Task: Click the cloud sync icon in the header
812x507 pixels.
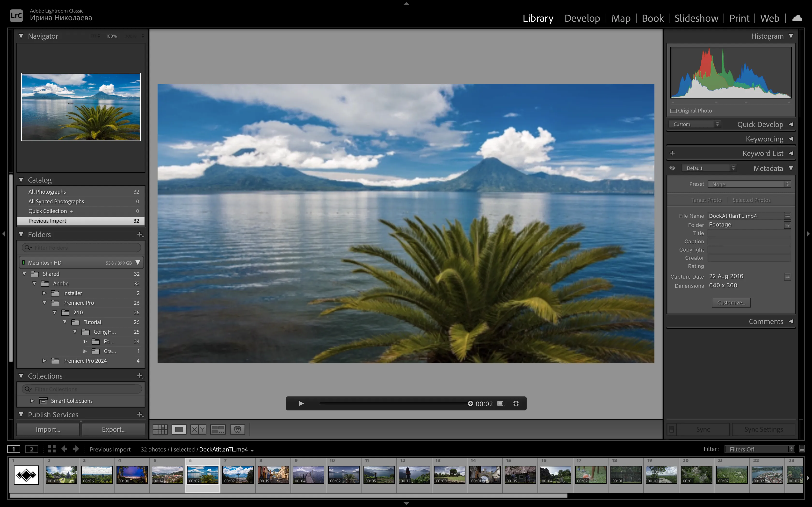Action: tap(797, 18)
